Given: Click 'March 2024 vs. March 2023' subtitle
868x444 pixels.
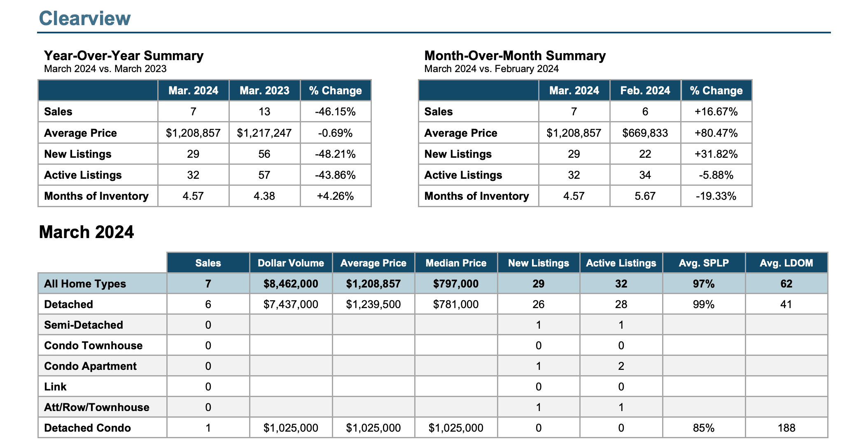Looking at the screenshot, I should point(105,69).
